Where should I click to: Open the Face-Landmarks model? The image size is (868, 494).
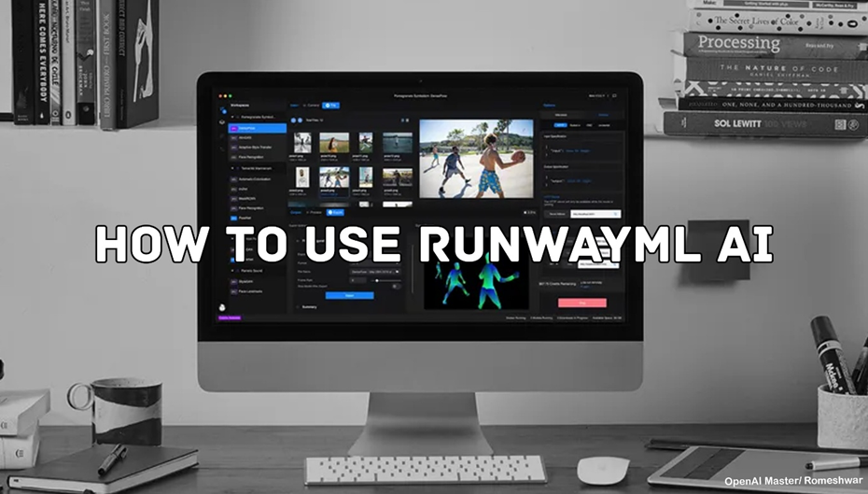tap(251, 291)
